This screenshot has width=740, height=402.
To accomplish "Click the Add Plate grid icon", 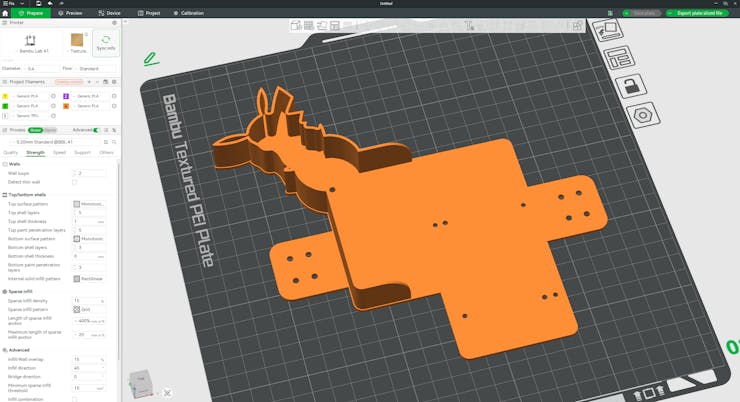I will coord(309,25).
